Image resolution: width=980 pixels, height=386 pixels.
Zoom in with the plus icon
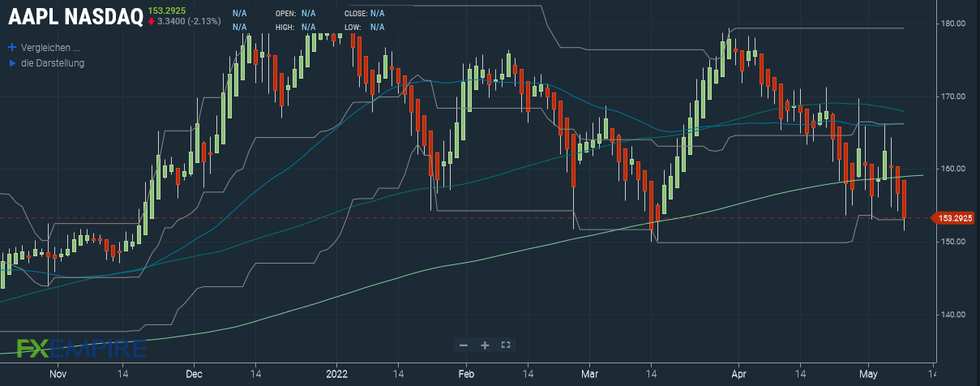point(485,345)
